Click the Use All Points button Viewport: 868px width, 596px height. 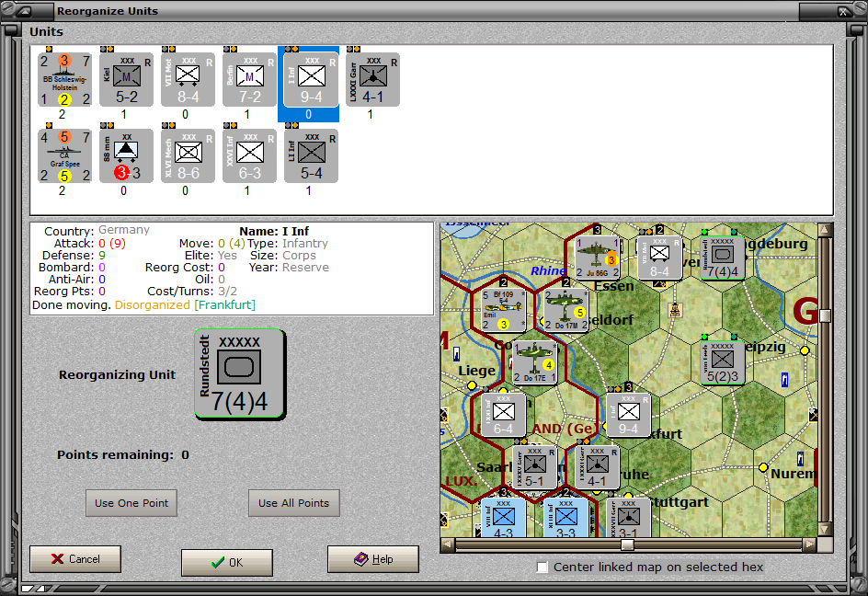[x=294, y=503]
